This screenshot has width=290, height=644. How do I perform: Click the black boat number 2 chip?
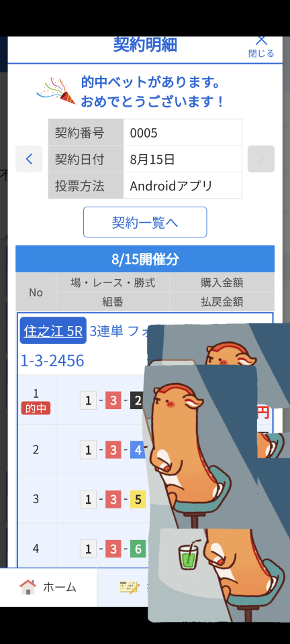coord(138,401)
